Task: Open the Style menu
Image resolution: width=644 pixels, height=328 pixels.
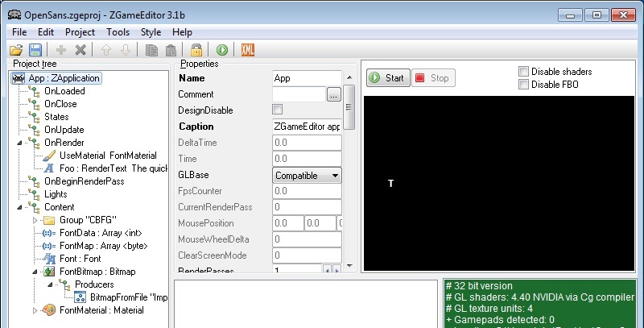Action: pyautogui.click(x=151, y=32)
